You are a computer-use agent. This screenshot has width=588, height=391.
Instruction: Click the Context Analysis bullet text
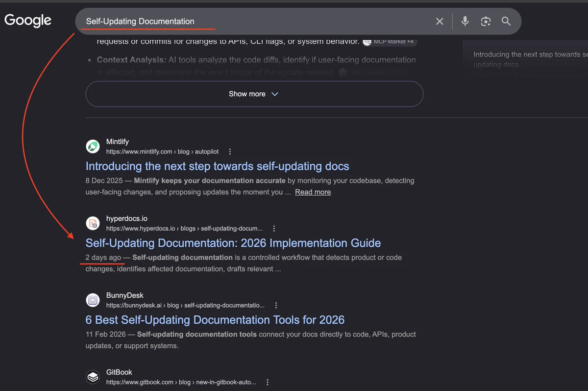(x=256, y=66)
